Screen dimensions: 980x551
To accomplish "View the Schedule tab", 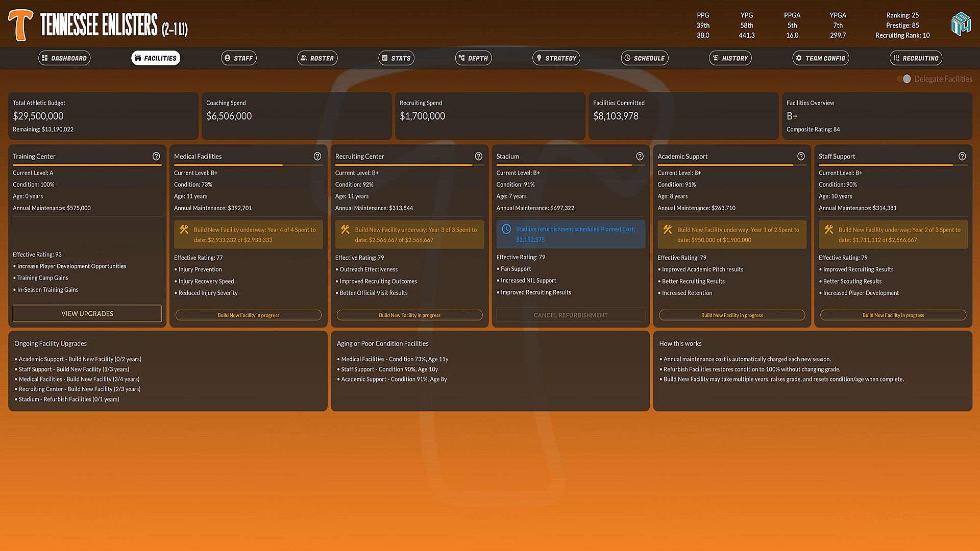I will coord(645,58).
